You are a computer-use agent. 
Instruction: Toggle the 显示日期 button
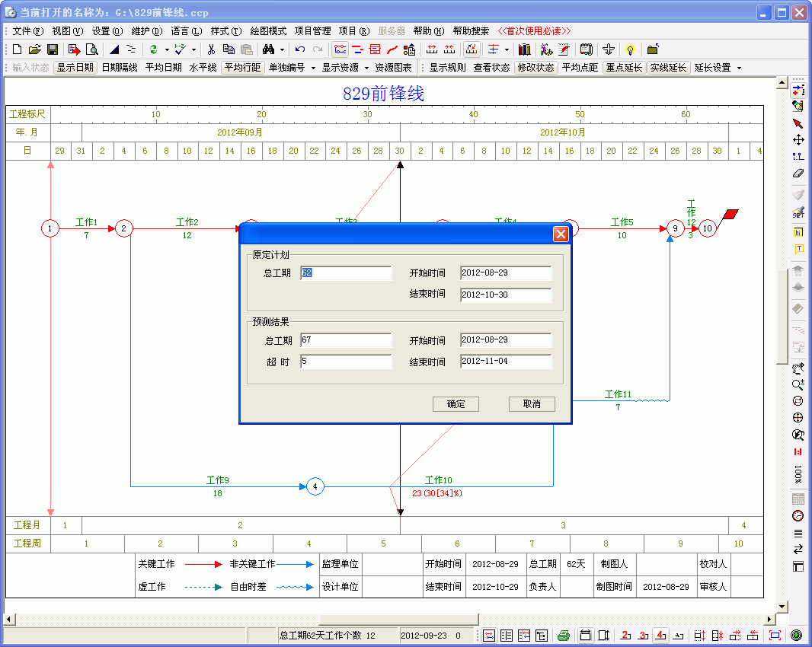pos(75,68)
